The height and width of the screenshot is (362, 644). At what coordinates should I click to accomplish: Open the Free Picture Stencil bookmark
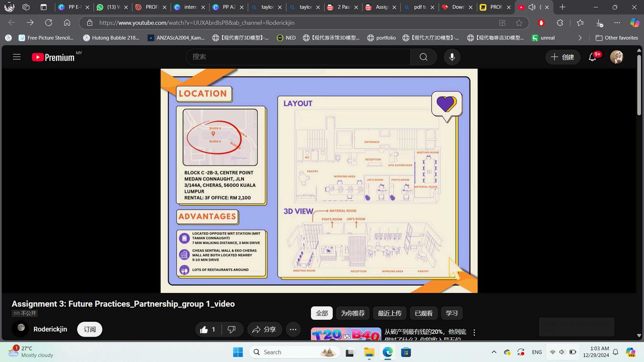click(x=46, y=38)
